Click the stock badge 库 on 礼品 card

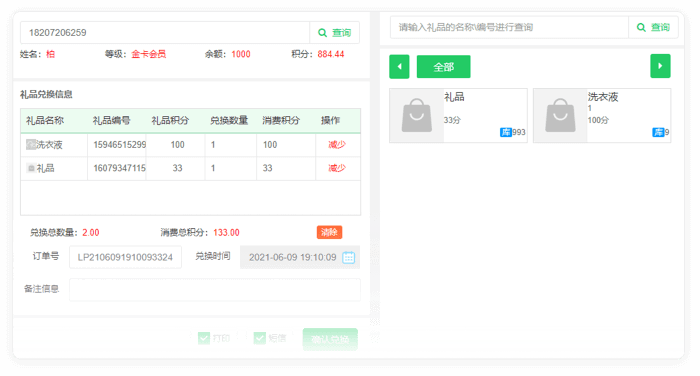[x=505, y=132]
